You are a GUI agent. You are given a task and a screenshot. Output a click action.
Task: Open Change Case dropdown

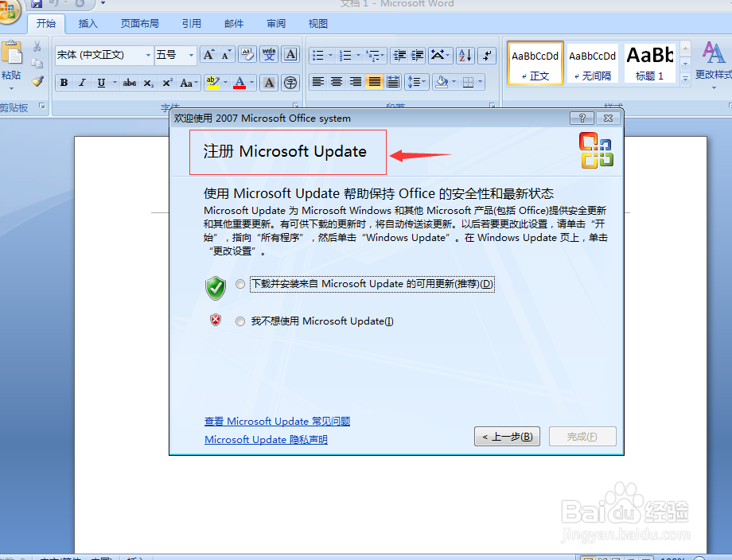pos(189,83)
